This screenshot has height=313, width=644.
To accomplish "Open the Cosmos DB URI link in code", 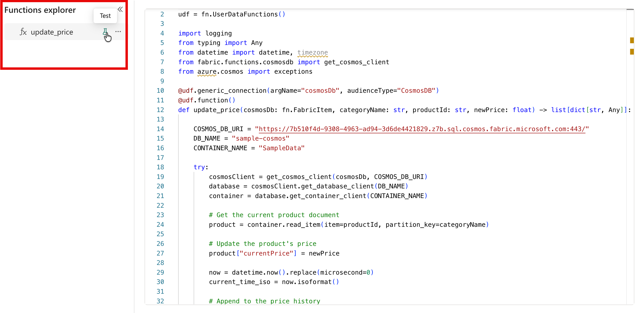I will pyautogui.click(x=422, y=129).
